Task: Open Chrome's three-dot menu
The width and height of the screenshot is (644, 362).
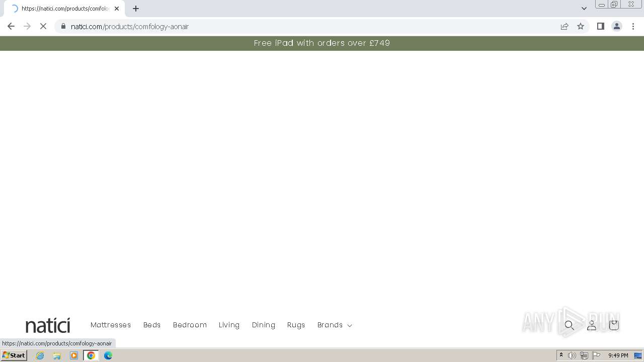Action: 633,26
